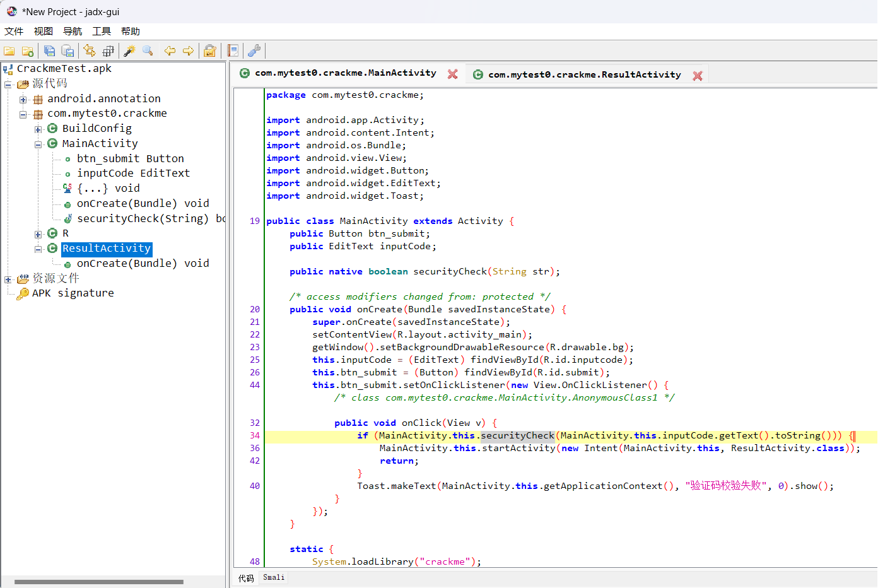Click the Add files folder icon

(28, 51)
